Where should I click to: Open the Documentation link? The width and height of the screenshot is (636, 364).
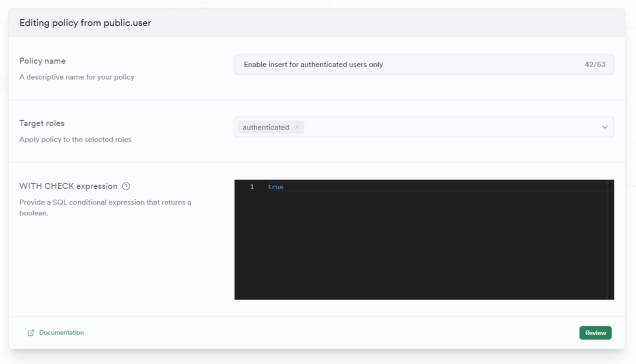click(x=61, y=332)
